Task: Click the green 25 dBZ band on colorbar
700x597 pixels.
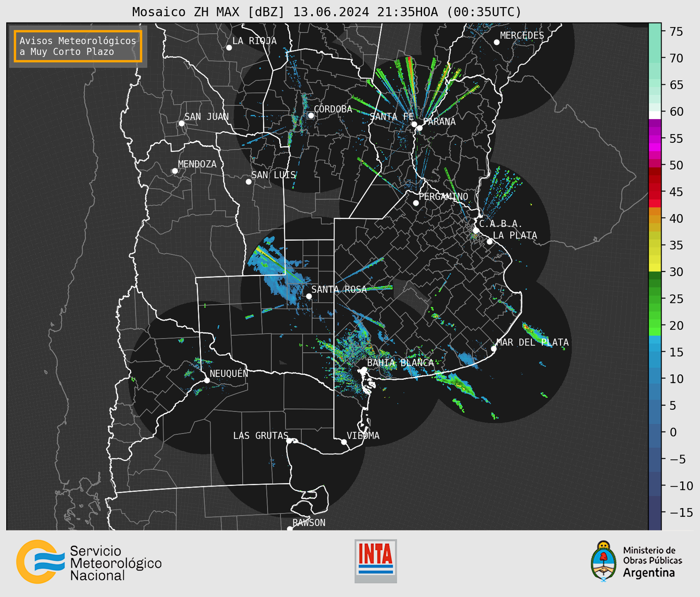Action: (x=655, y=299)
